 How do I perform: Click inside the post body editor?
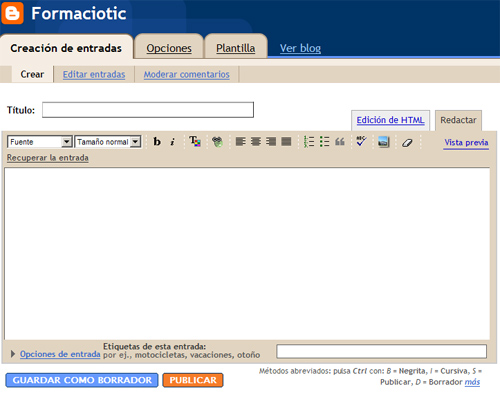tap(247, 254)
